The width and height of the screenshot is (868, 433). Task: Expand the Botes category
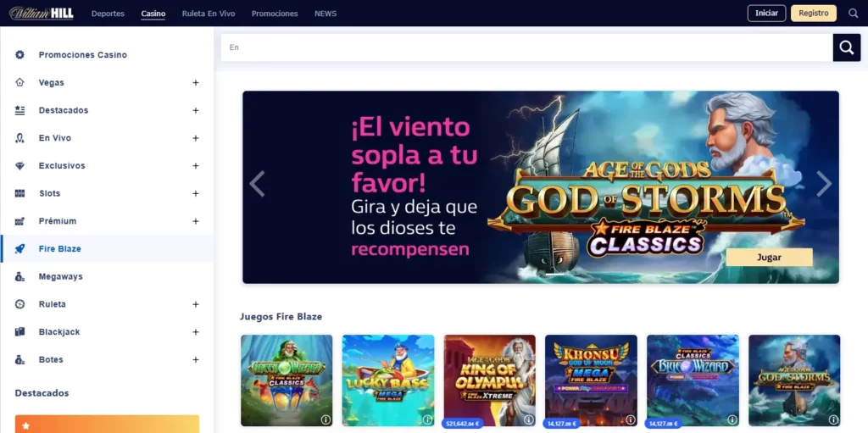pos(196,359)
